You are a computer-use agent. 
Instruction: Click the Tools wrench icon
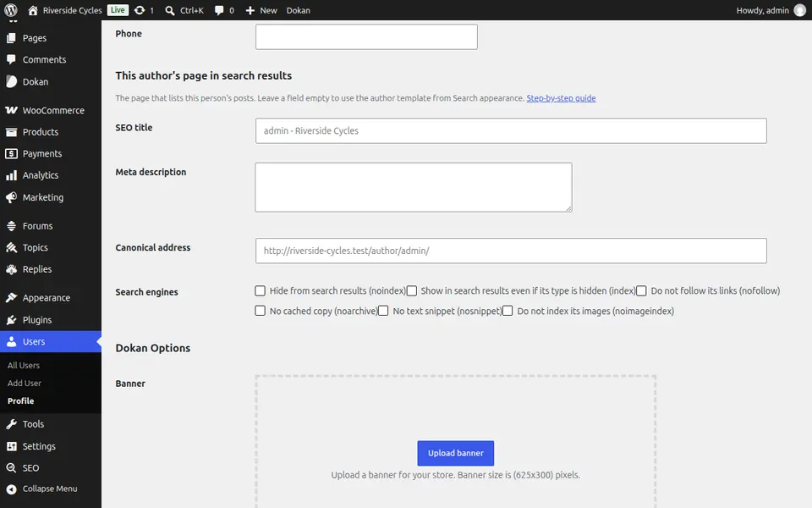point(11,424)
